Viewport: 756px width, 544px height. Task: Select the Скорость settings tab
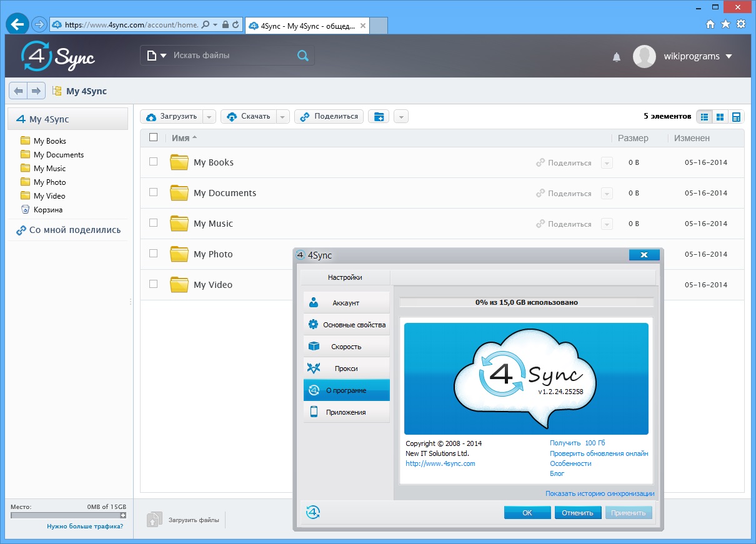coord(346,347)
